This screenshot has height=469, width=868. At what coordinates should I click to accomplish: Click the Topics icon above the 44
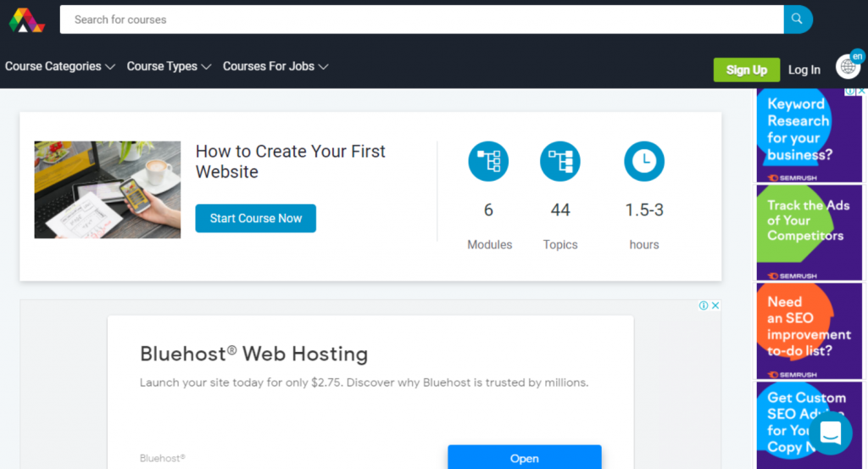[x=559, y=161]
